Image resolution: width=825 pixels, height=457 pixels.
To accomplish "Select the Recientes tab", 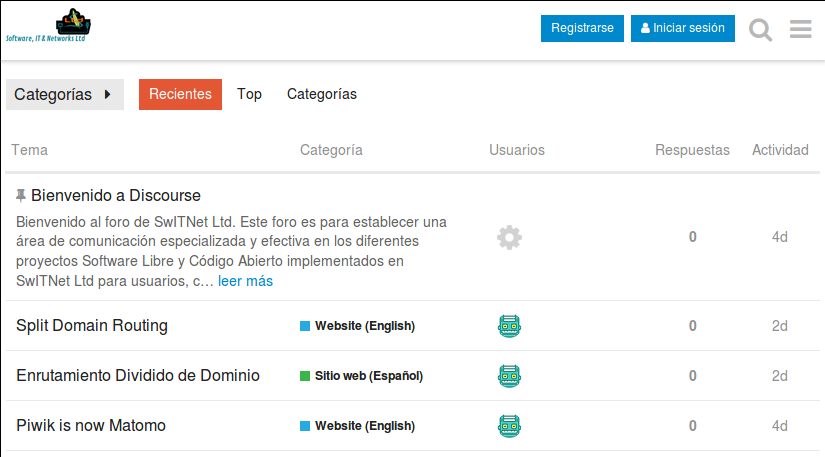I will [180, 94].
